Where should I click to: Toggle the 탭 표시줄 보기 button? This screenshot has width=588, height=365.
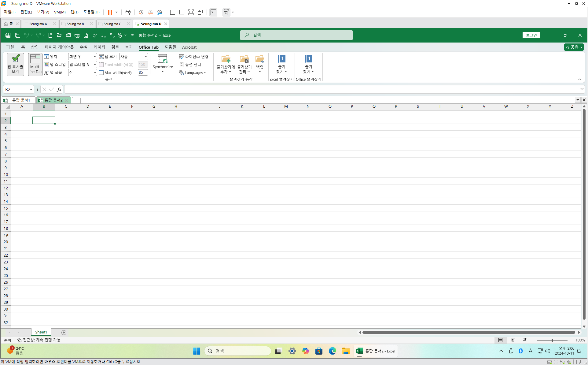pos(15,64)
